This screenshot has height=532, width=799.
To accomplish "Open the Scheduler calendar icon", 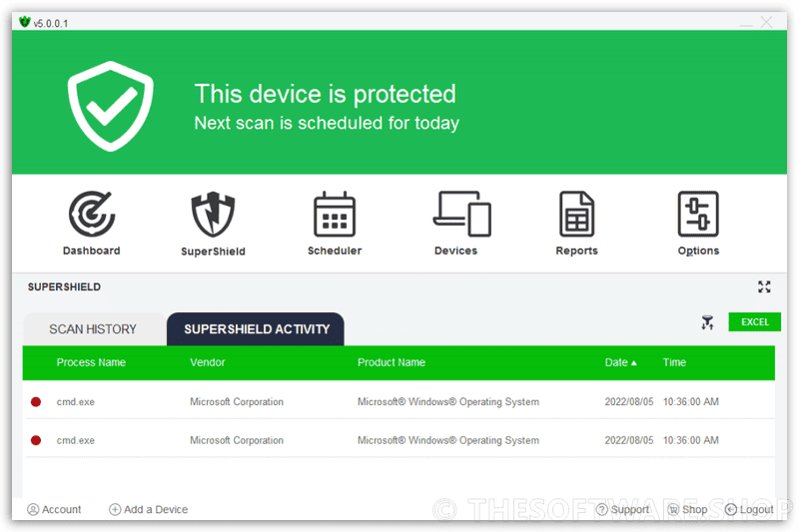I will click(335, 214).
